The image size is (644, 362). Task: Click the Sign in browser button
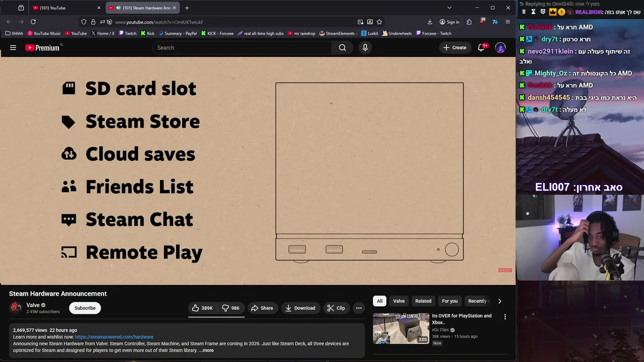click(x=449, y=22)
